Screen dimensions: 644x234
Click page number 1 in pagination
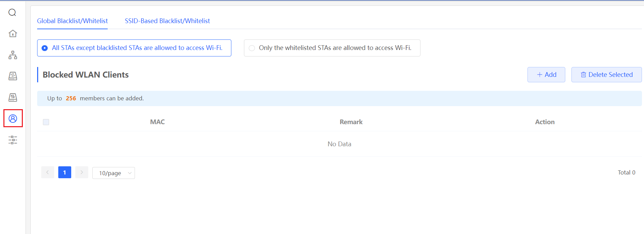click(65, 172)
